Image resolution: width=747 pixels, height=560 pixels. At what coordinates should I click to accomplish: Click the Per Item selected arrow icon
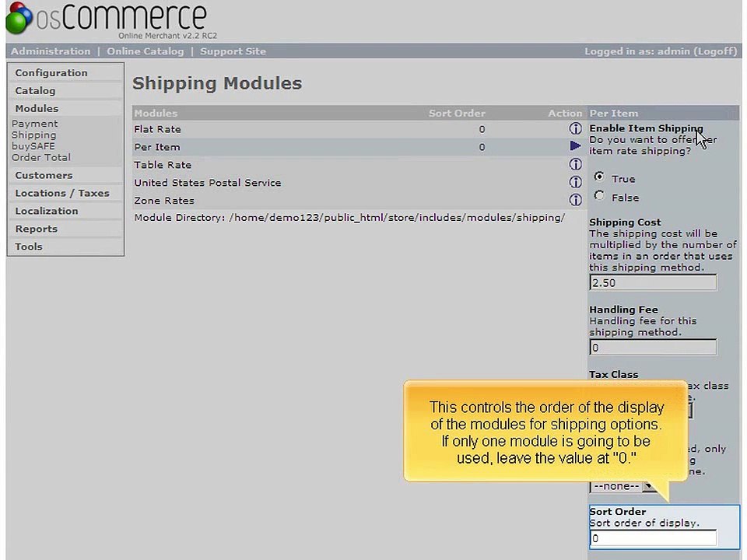[x=575, y=146]
